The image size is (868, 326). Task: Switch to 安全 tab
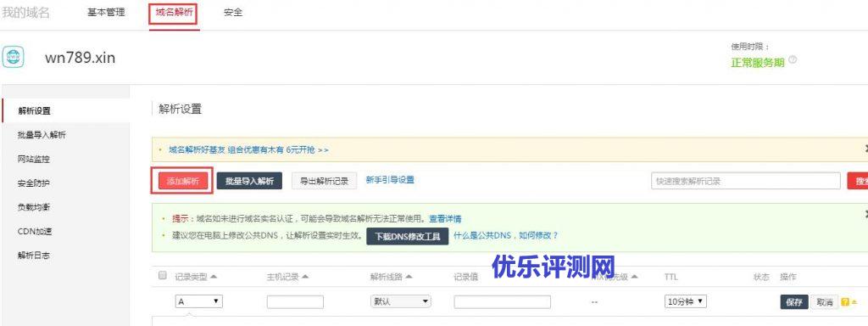click(x=233, y=12)
